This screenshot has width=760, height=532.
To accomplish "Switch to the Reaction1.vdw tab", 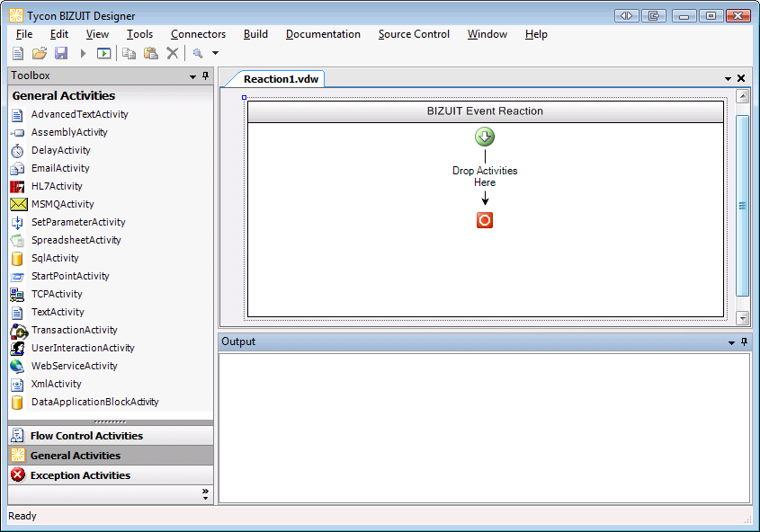I will tap(281, 79).
